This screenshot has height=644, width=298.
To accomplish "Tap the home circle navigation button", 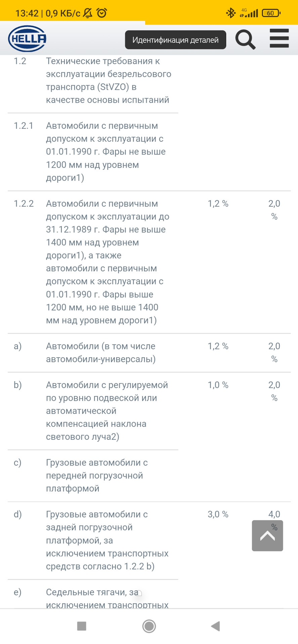I will tap(149, 626).
